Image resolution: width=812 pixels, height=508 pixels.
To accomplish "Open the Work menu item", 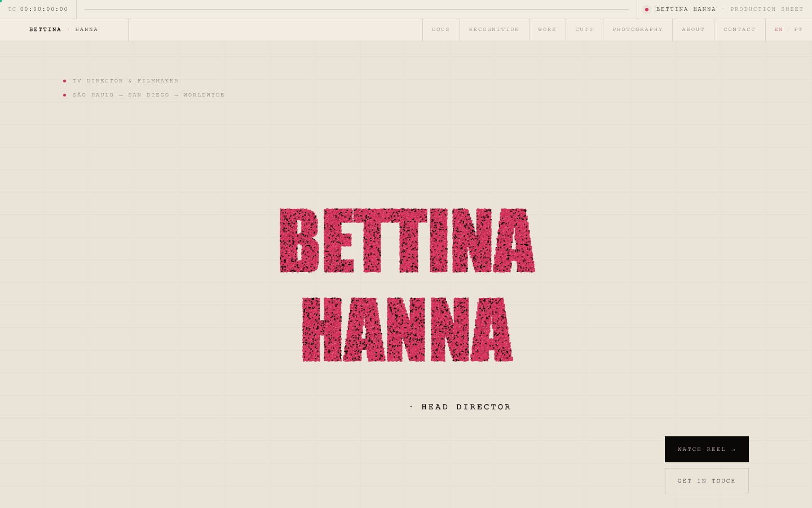I will point(547,30).
